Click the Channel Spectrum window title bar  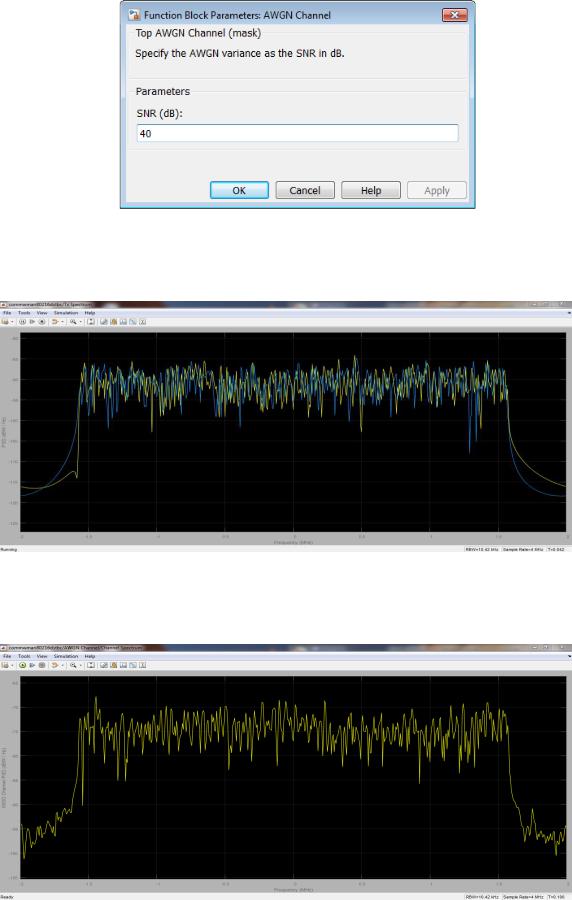click(286, 647)
